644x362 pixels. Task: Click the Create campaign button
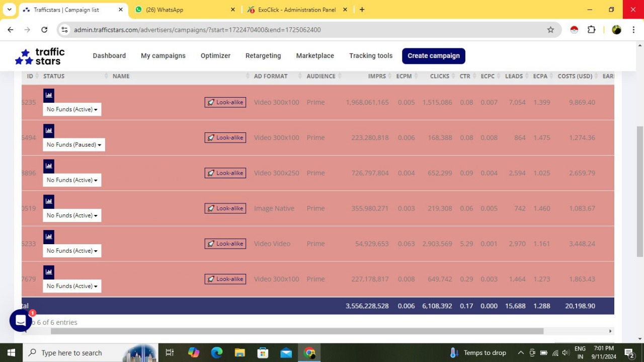tap(433, 56)
